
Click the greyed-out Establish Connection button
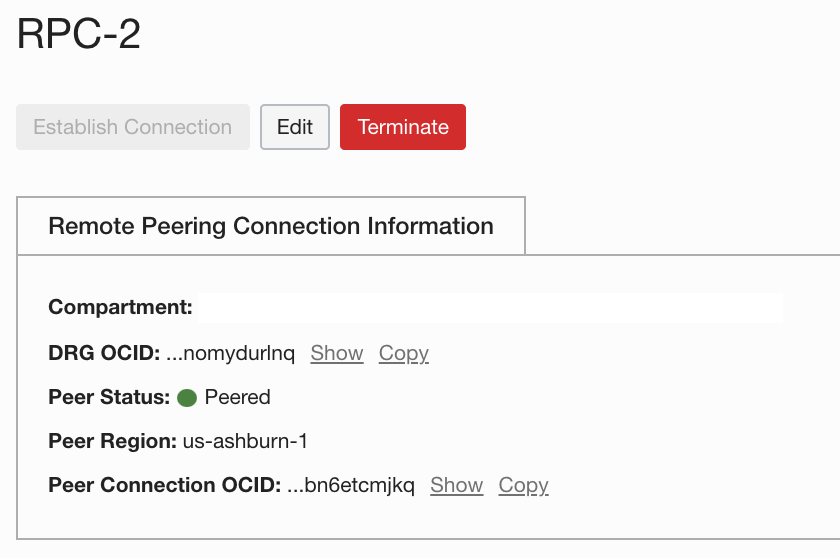[x=133, y=127]
